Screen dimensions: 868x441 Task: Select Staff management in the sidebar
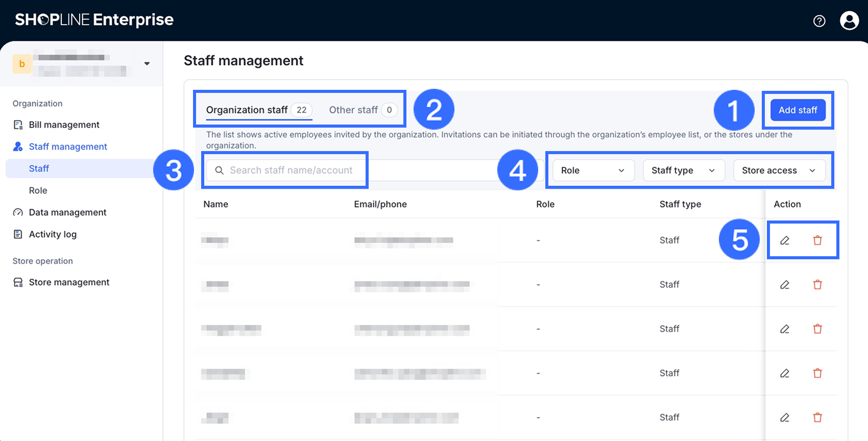click(68, 147)
